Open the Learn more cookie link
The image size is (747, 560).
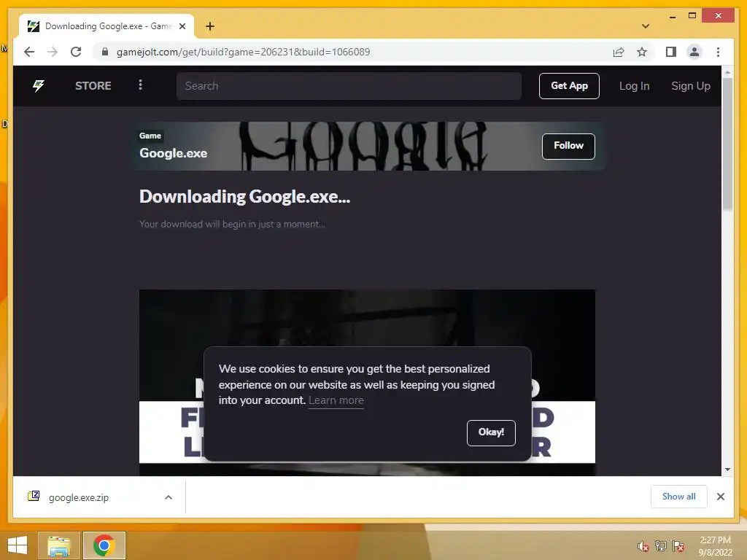336,400
